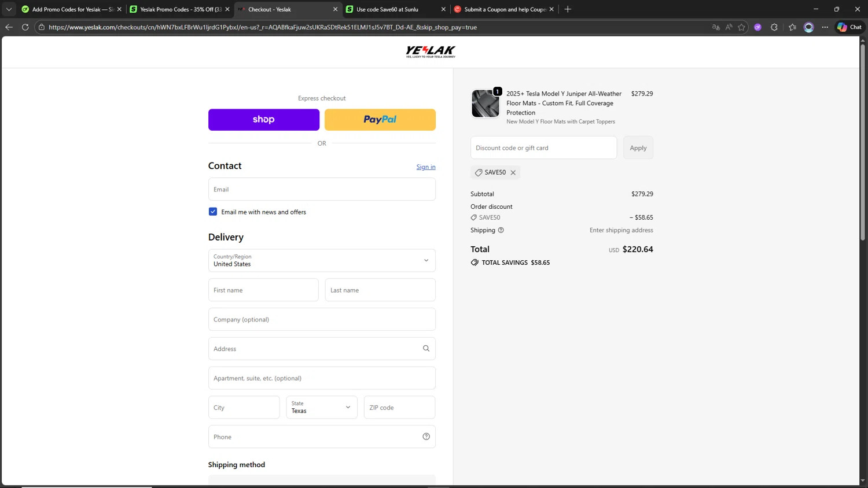This screenshot has width=868, height=488.
Task: Reload the Yeslak checkout page
Action: [25, 27]
